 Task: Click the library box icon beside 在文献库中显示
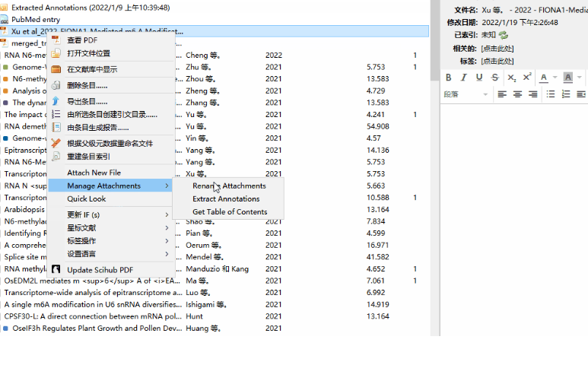point(56,69)
